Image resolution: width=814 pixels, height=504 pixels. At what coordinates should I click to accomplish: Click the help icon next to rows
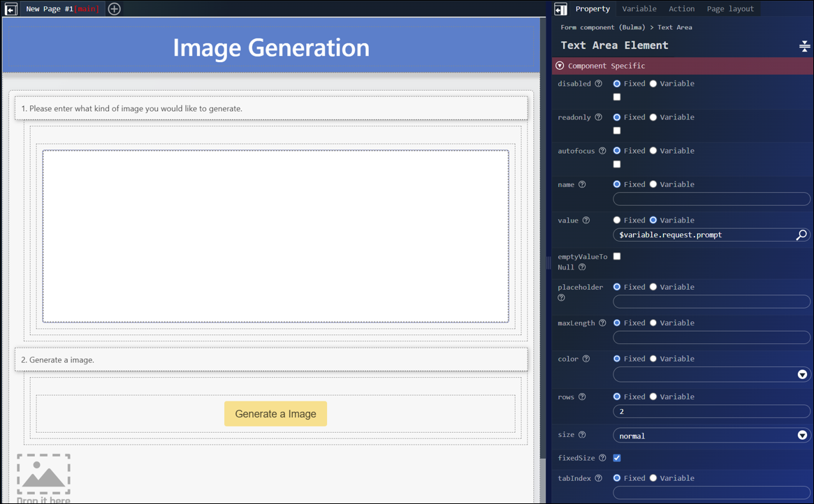(x=582, y=397)
